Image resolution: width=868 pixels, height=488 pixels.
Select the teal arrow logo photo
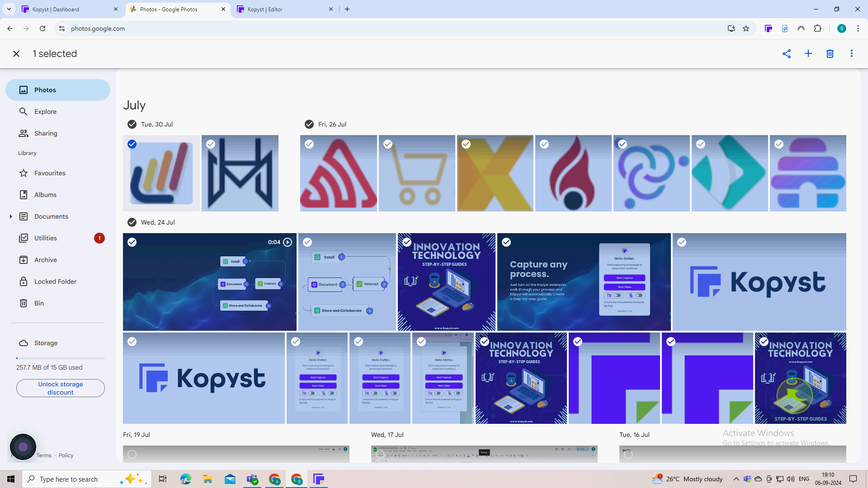(701, 144)
